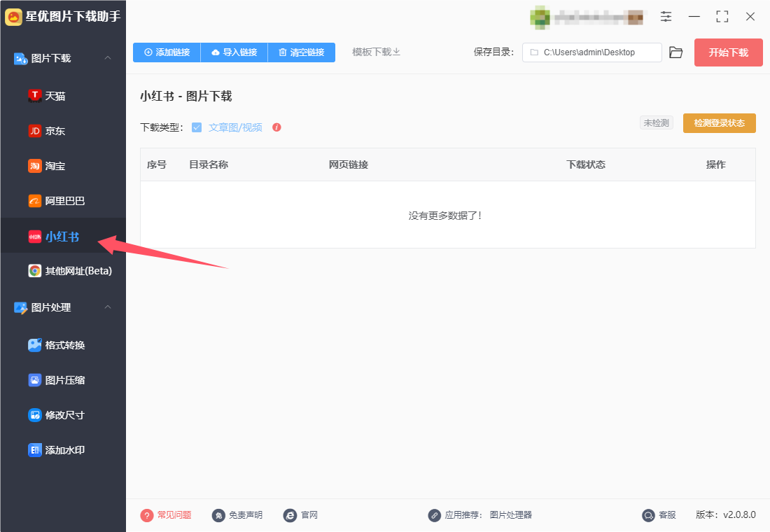Select 淘宝 in the sidebar
Viewport: 770px width, 532px height.
63,166
